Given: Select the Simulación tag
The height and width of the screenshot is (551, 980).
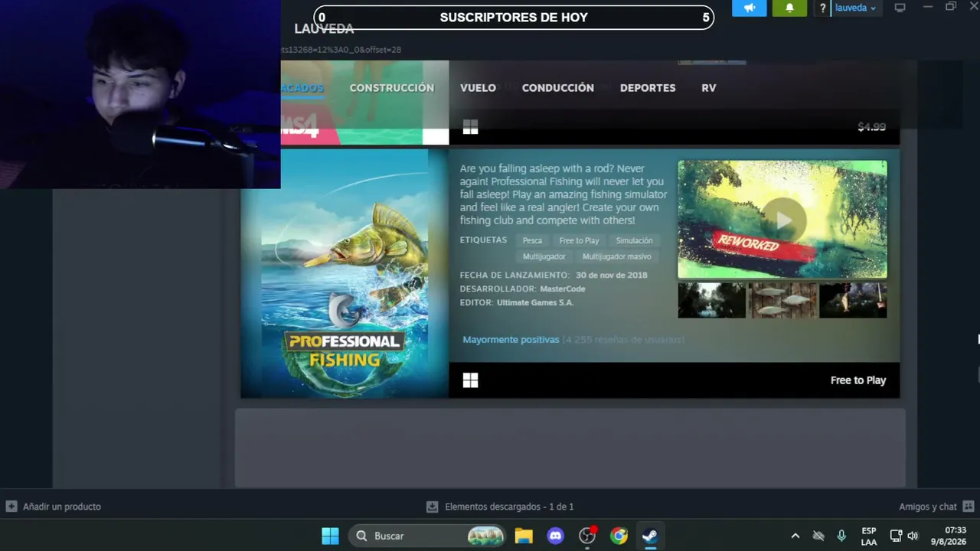Looking at the screenshot, I should [x=634, y=240].
